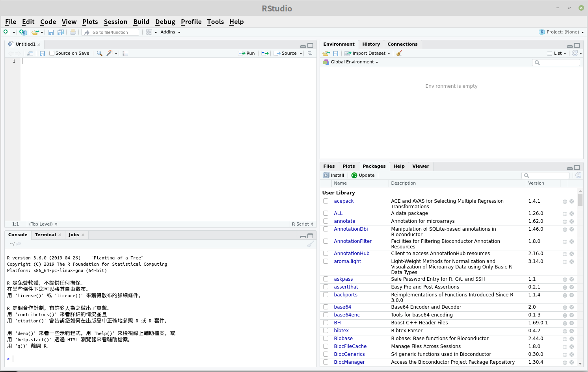Click the Update button in Packages pane
Viewport: 588px width, 372px height.
point(363,175)
